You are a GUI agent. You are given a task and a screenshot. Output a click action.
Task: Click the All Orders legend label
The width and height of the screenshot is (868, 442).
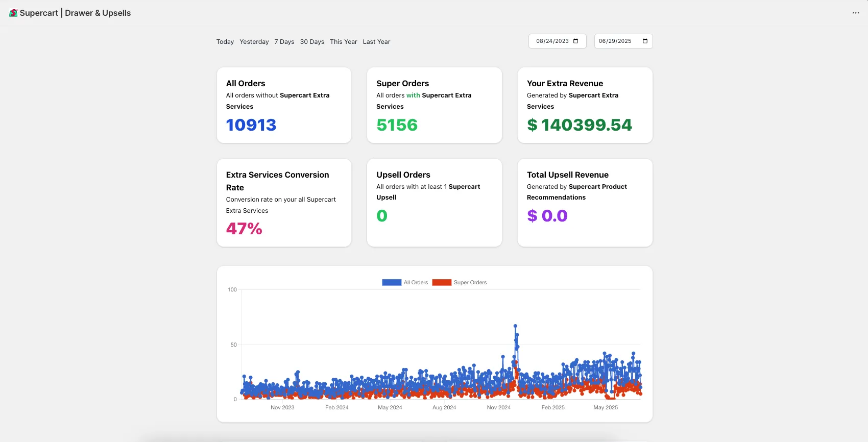tap(416, 282)
